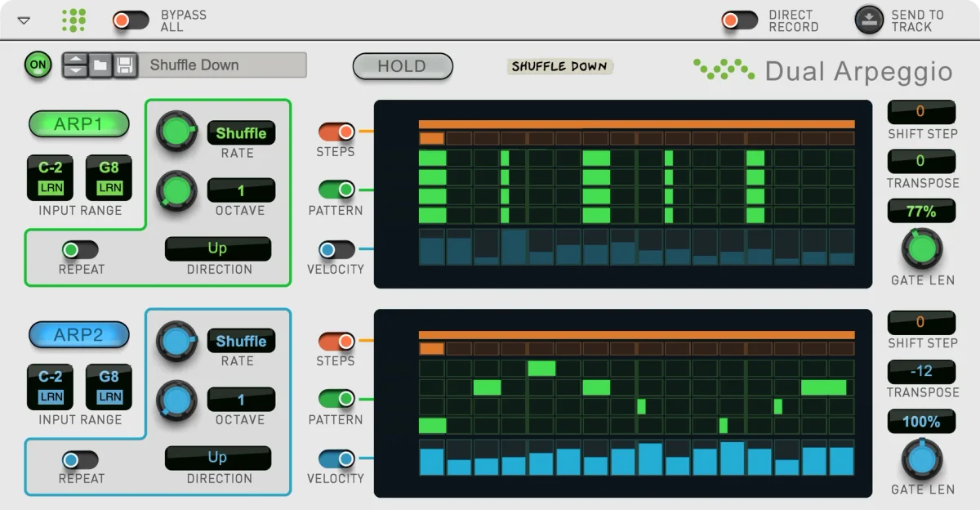Click the ARP1 green Octave knob
The width and height of the screenshot is (980, 510).
click(x=176, y=190)
